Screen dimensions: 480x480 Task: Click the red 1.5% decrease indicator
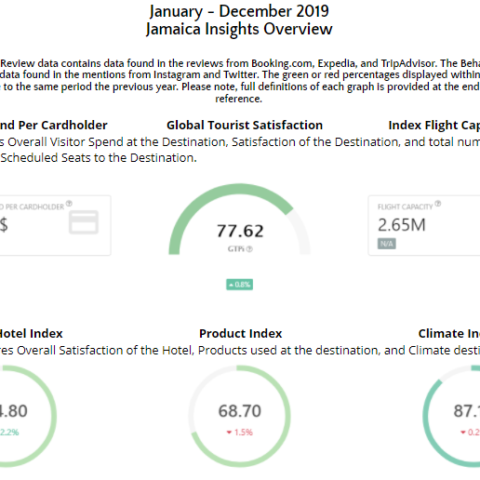[240, 432]
